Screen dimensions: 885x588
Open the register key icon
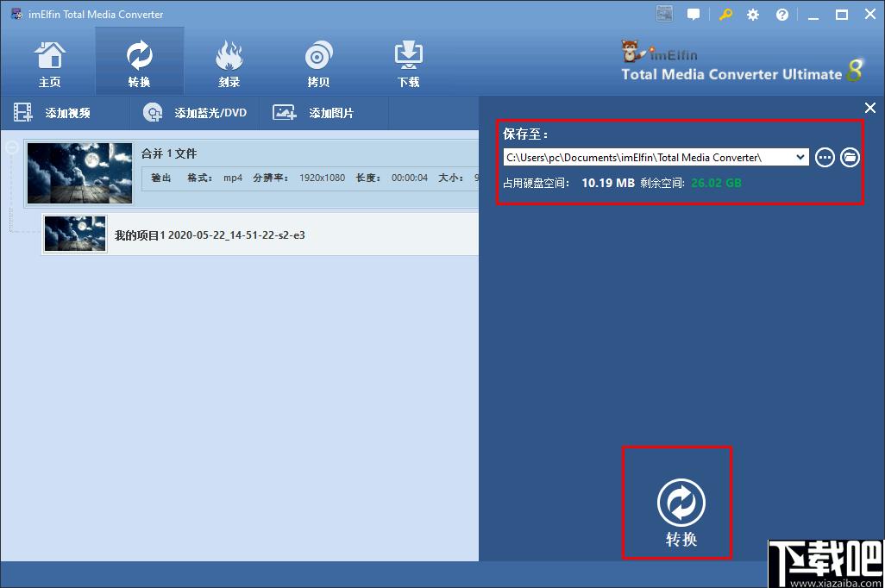[x=725, y=15]
